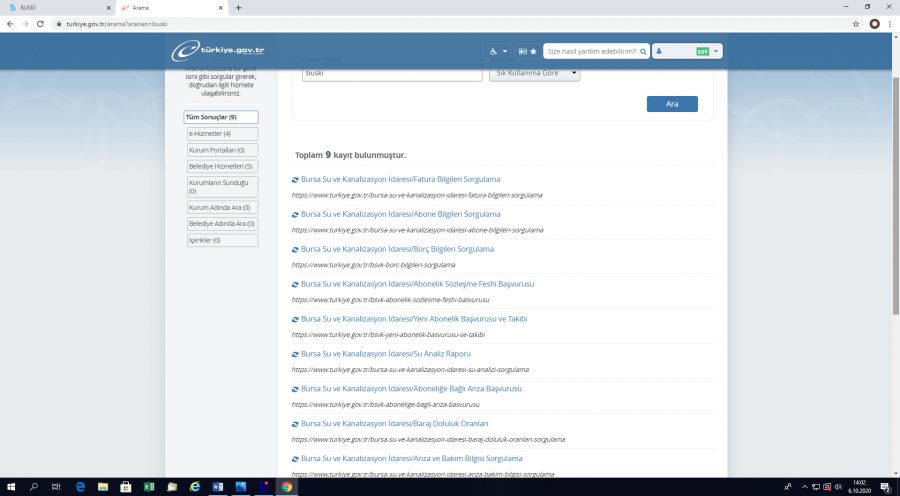Bookmark this page with star icon
Viewport: 900px width, 496px height.
(856, 24)
